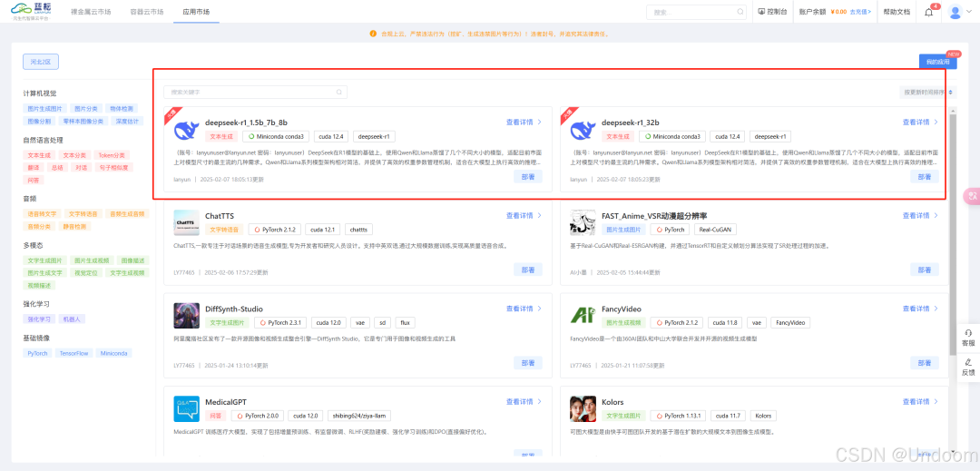
Task: Click the 搜索关键字 keyword input
Action: click(255, 92)
